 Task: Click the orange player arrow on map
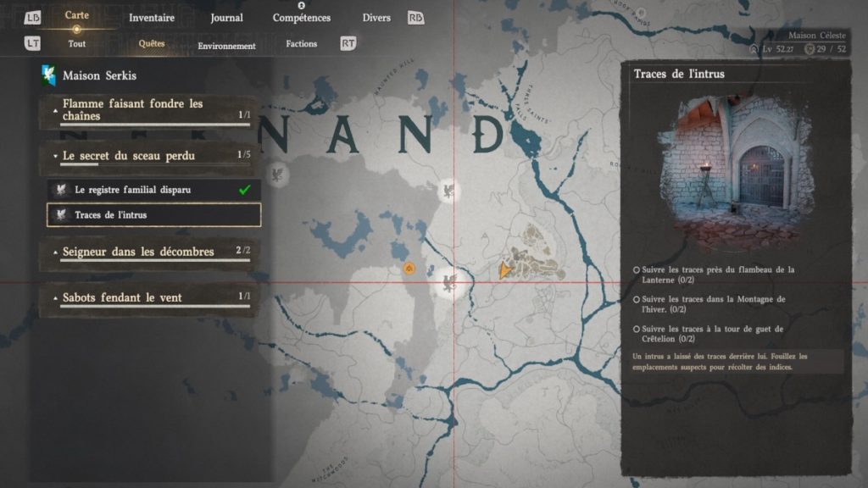coord(505,269)
